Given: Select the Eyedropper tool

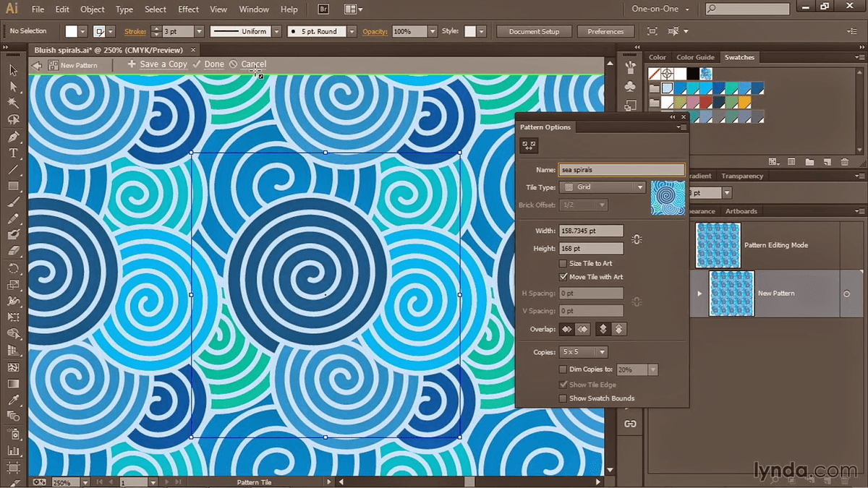Looking at the screenshot, I should (x=13, y=400).
